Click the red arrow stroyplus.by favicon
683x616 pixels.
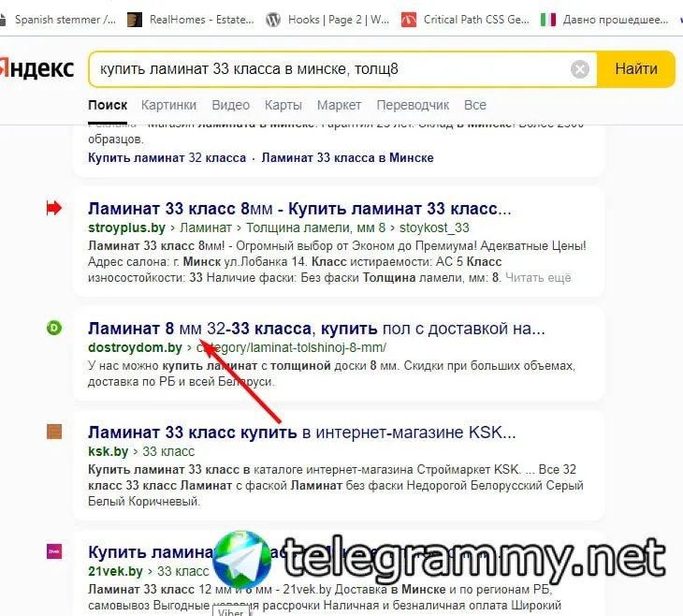click(54, 208)
